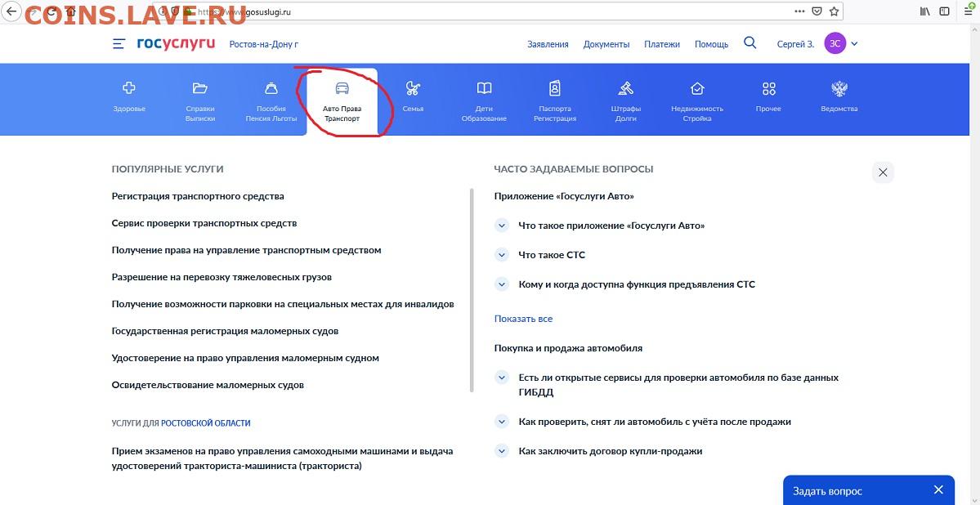Open the Здоровье category
The height and width of the screenshot is (505, 980).
click(129, 99)
